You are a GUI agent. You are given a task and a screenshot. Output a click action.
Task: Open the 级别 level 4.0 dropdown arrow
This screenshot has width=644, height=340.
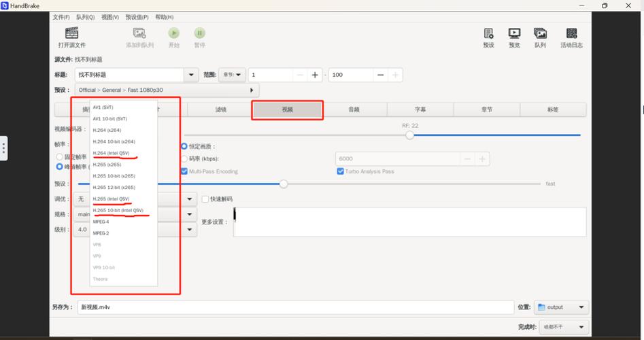click(189, 230)
